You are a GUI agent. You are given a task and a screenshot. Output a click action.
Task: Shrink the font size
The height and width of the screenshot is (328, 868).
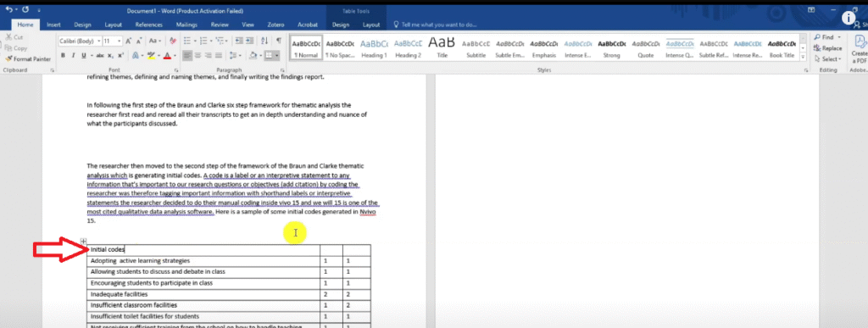[x=139, y=41]
